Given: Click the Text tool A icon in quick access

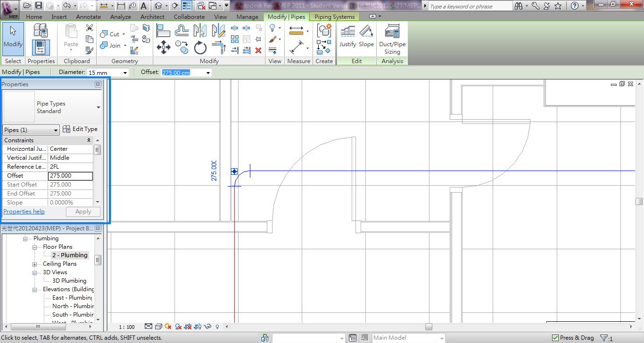Looking at the screenshot, I should coord(143,6).
